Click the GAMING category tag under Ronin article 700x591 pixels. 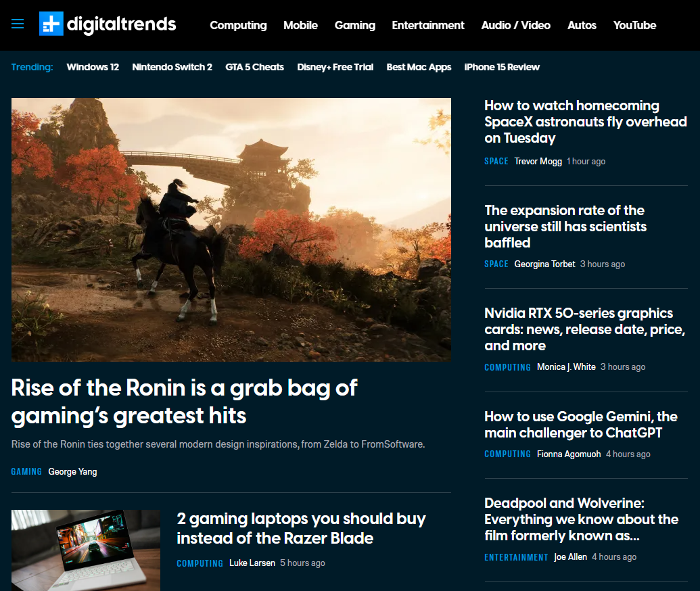coord(26,471)
